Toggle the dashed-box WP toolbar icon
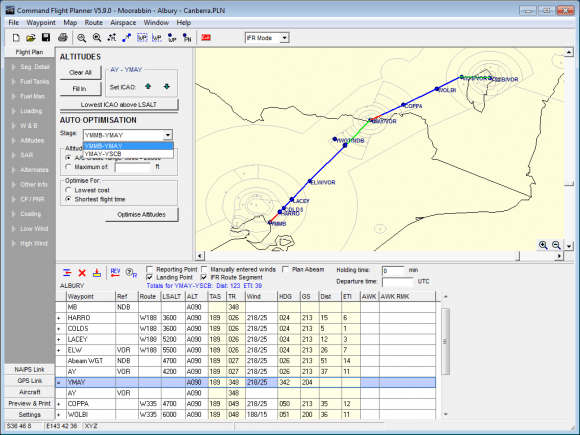The image size is (580, 435). 142,38
